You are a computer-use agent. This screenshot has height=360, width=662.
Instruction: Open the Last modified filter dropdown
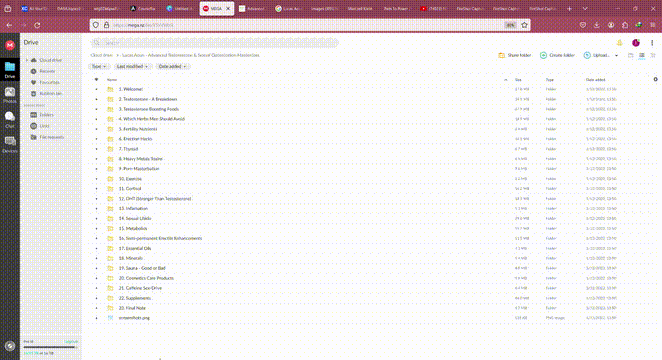[132, 66]
